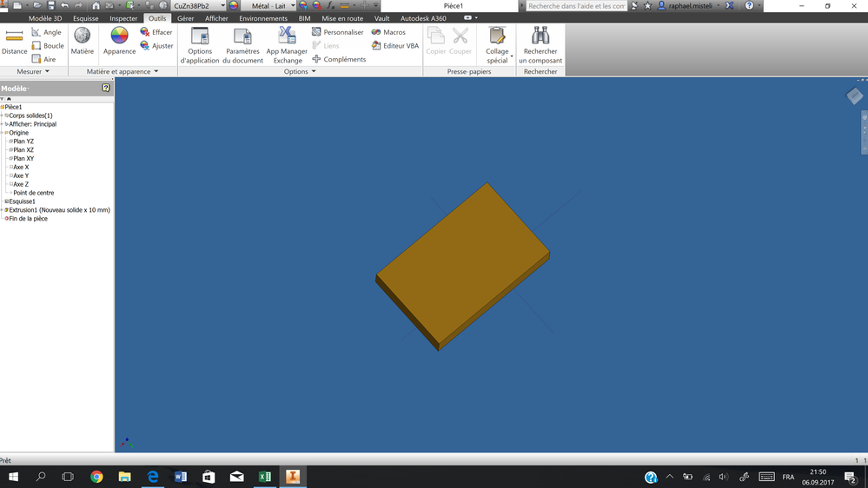Switch to the Inspecter tab
The height and width of the screenshot is (488, 868).
(x=123, y=18)
